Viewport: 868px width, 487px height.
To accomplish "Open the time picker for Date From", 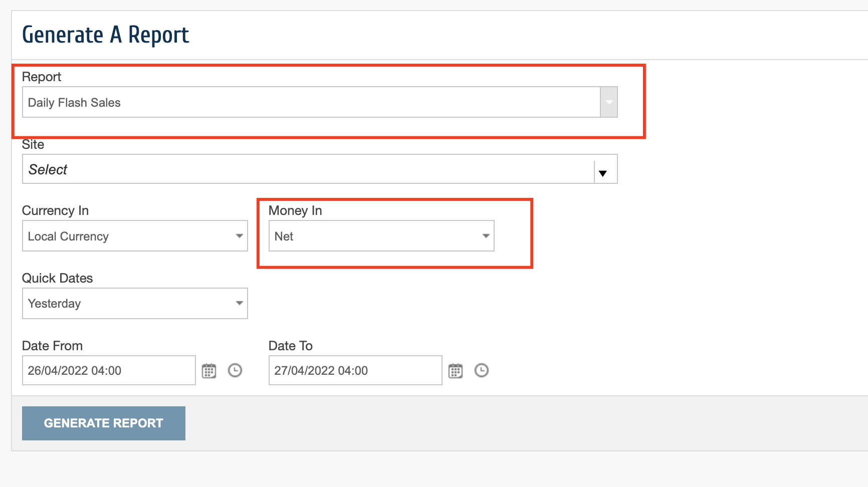I will point(235,370).
